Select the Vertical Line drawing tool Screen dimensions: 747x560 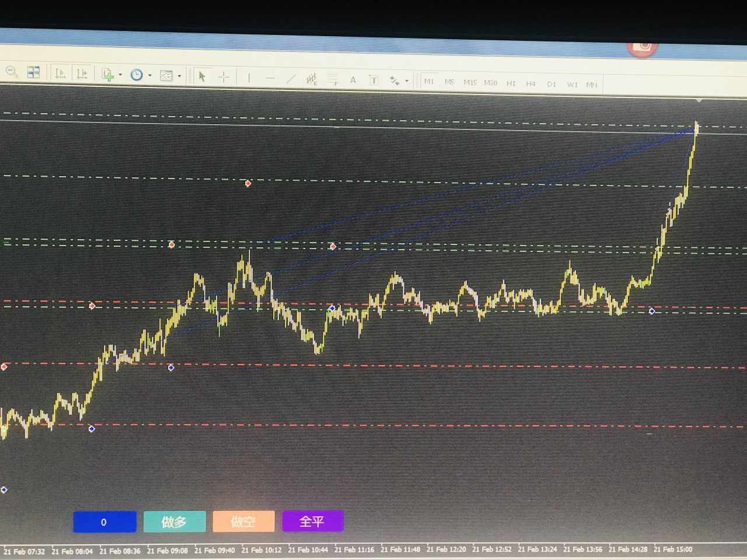[249, 77]
